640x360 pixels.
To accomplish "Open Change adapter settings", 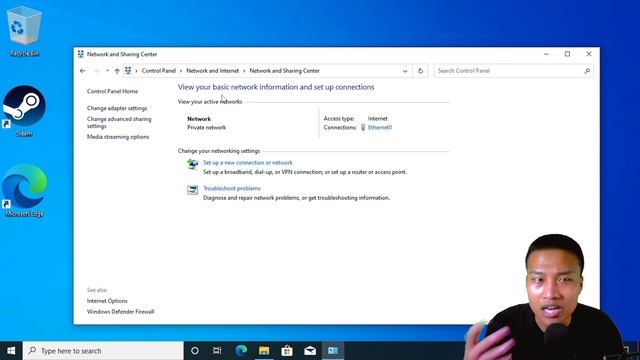I will [117, 108].
